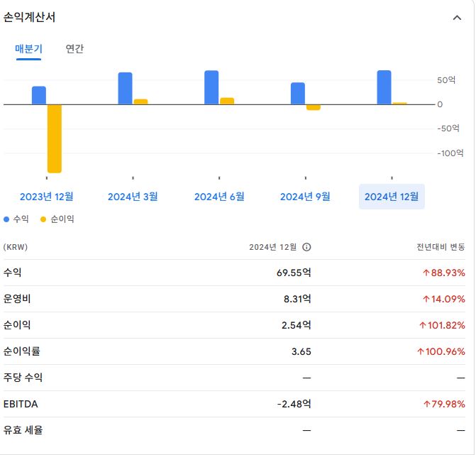The height and width of the screenshot is (455, 476).
Task: Click the 2024년 6월 yellow net income bar
Action: pyautogui.click(x=227, y=101)
